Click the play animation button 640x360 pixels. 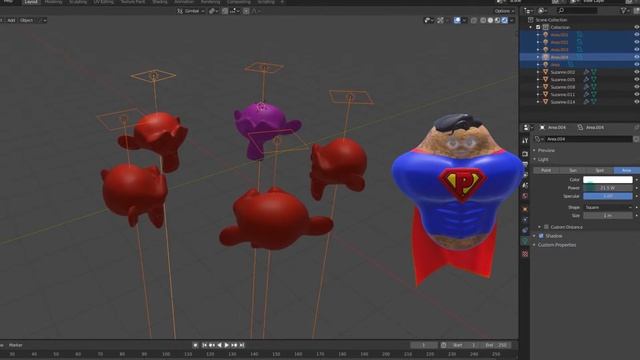(227, 345)
